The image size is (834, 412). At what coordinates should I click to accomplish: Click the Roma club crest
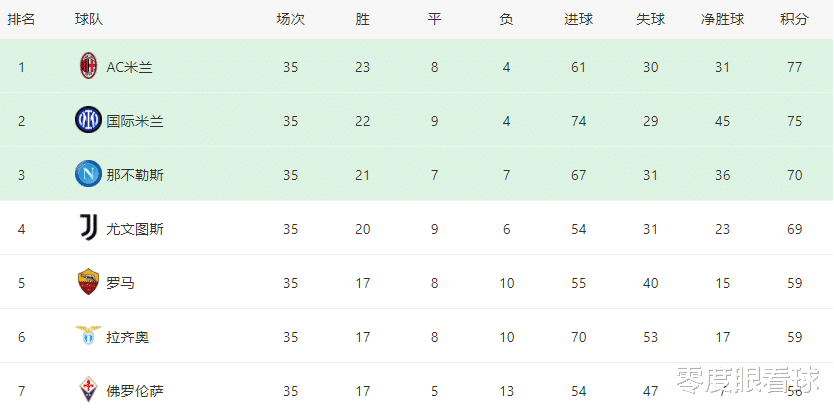pyautogui.click(x=88, y=282)
